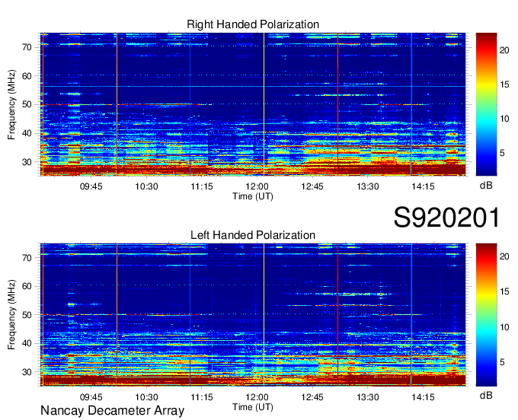The image size is (518, 420).
Task: Click the 70 MHz label on lower plot
Action: [27, 258]
